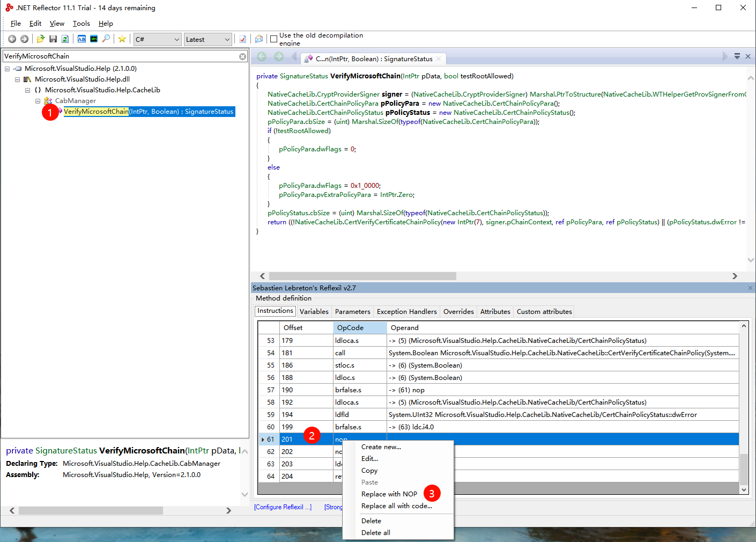
Task: Click the Offset column header
Action: pyautogui.click(x=306, y=328)
